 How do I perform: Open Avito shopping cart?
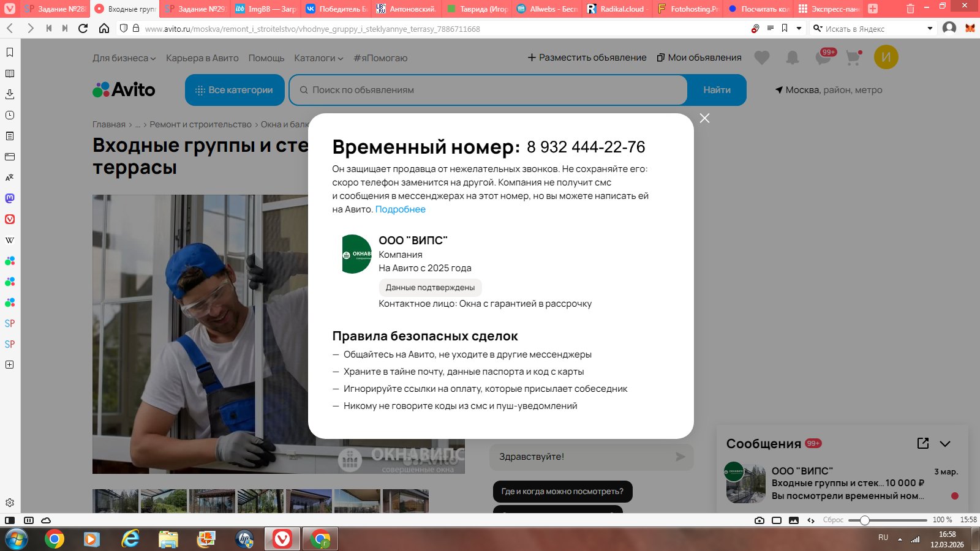(853, 58)
